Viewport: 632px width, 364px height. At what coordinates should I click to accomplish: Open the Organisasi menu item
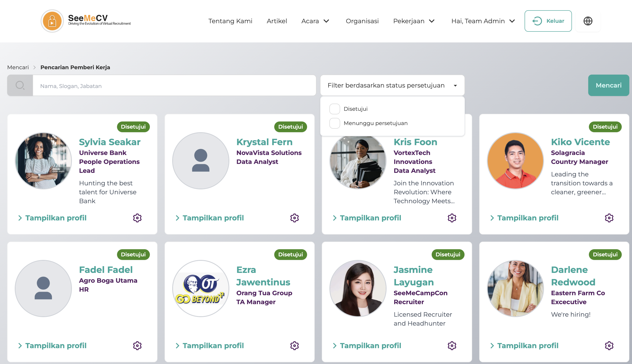coord(362,21)
